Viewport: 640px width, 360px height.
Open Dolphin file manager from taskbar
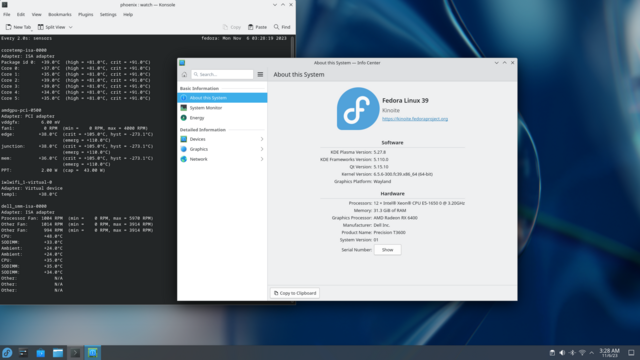pyautogui.click(x=58, y=353)
